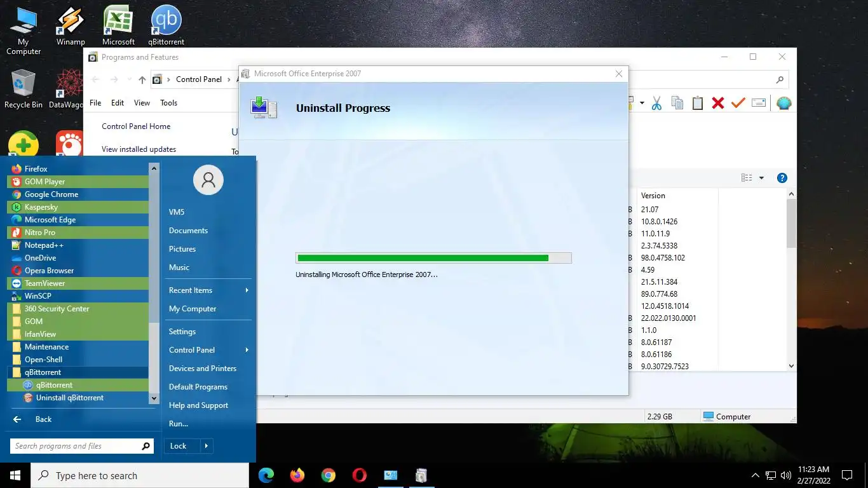Click the Up arrow in Programs and Features
This screenshot has height=488, width=868.
coord(142,79)
